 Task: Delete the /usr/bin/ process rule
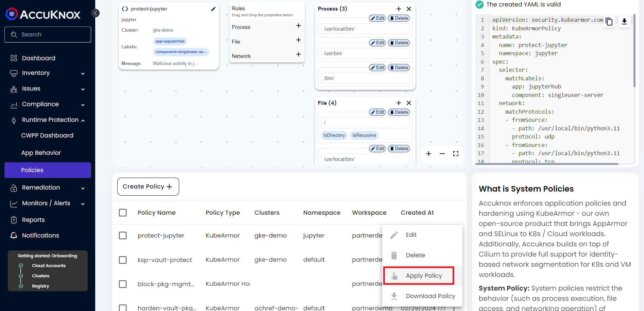[x=399, y=43]
